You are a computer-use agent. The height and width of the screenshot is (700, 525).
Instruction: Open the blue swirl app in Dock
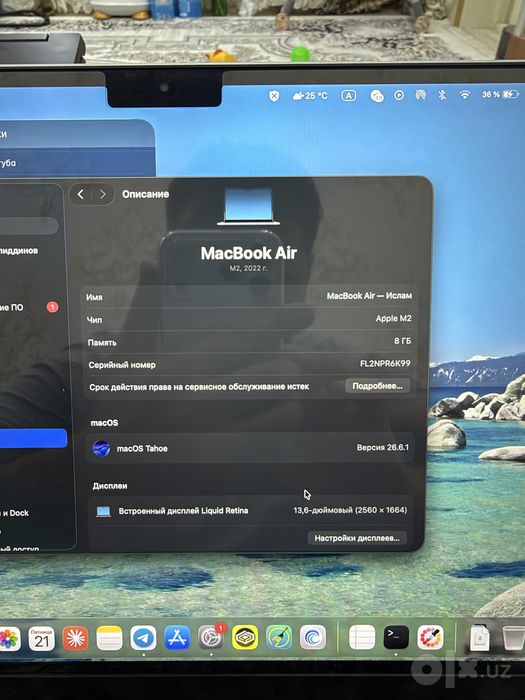(x=313, y=637)
